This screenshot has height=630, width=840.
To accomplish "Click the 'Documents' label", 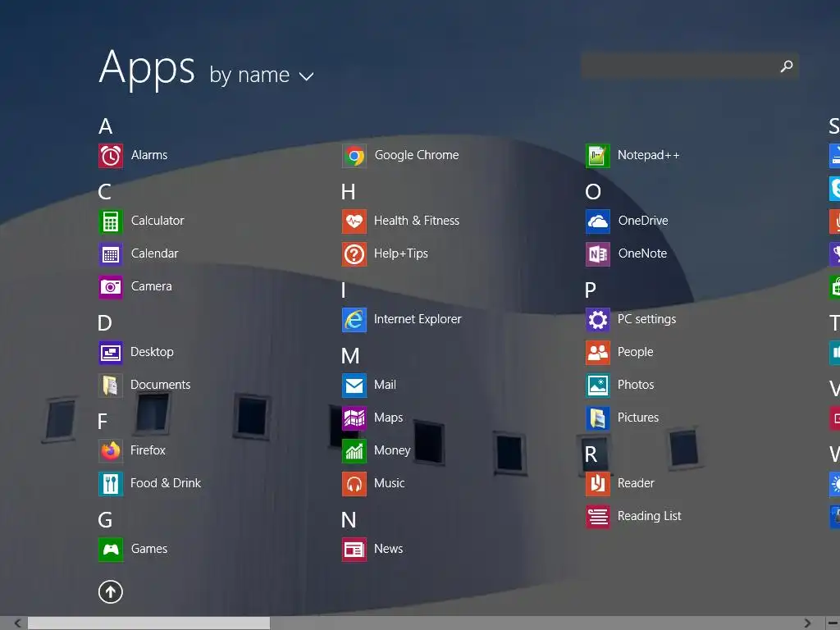I will [x=161, y=385].
